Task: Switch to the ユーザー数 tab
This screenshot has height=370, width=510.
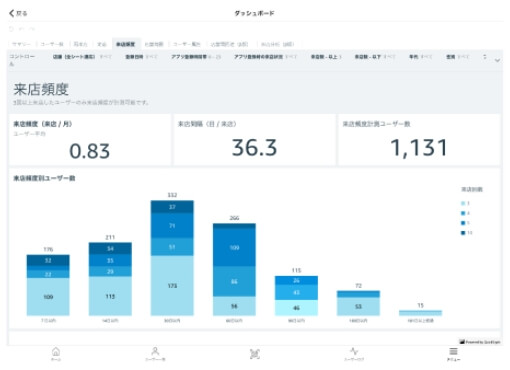Action: pos(52,44)
